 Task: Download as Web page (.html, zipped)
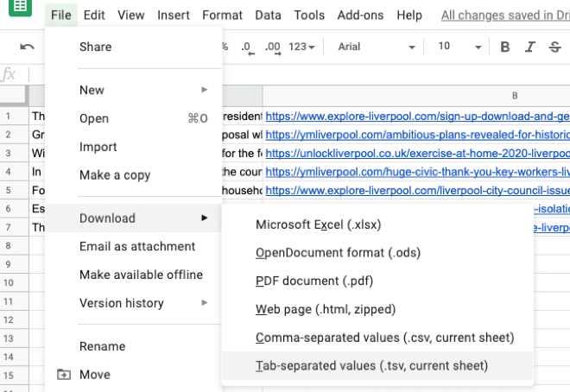coord(377,309)
